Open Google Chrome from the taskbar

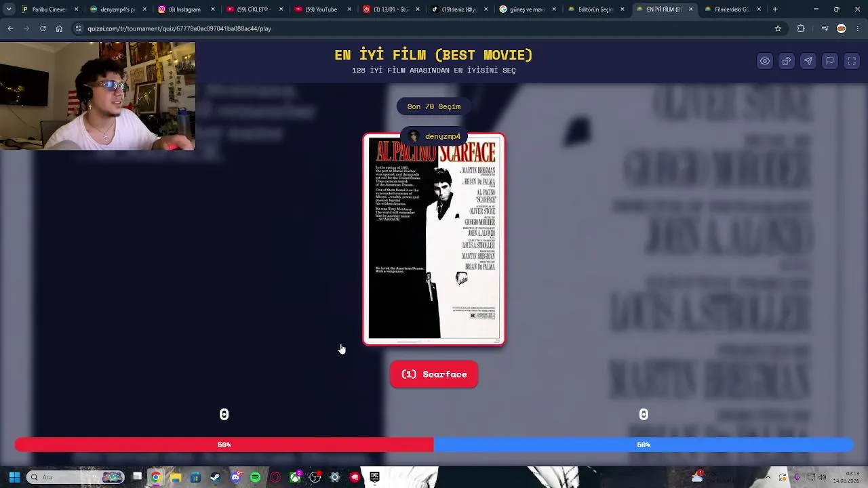(156, 477)
